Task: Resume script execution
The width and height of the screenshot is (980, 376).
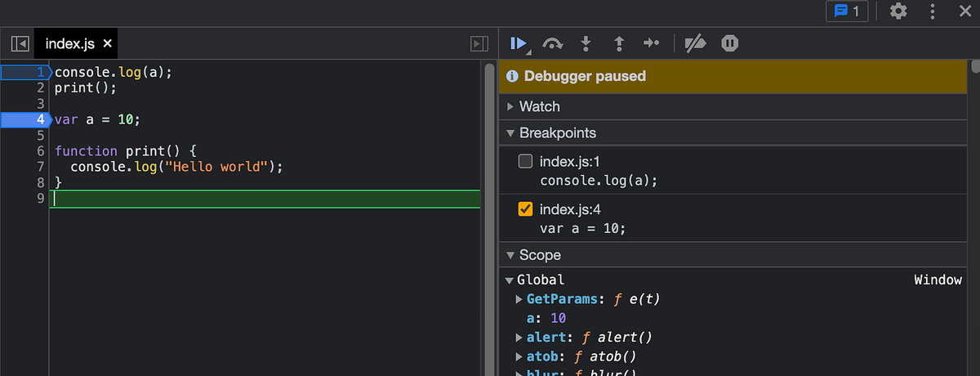Action: tap(519, 43)
